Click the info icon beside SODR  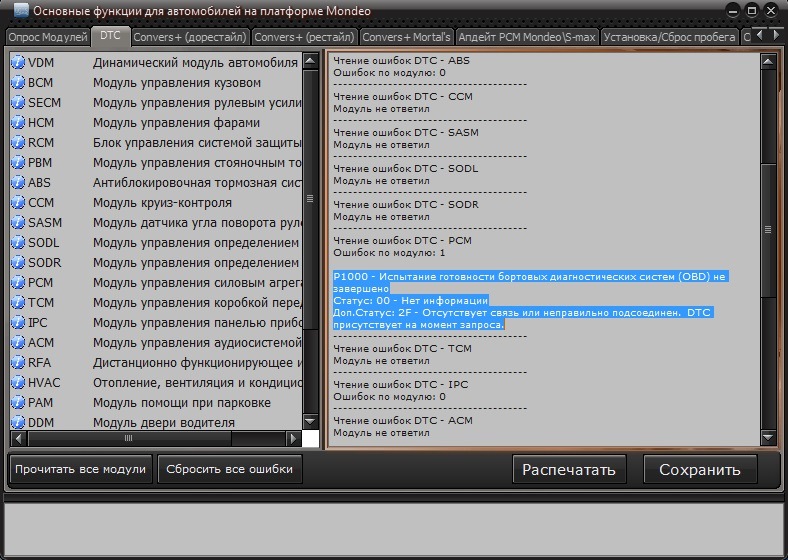pyautogui.click(x=18, y=263)
